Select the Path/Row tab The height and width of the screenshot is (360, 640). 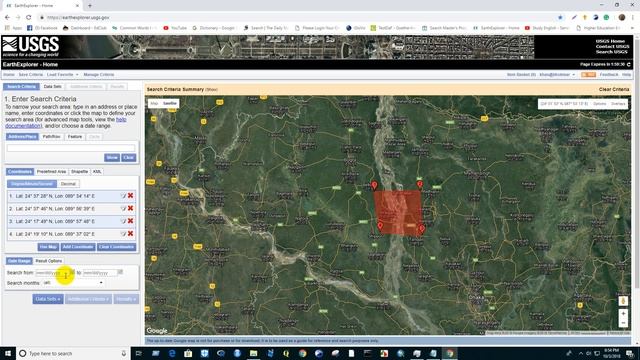click(51, 136)
